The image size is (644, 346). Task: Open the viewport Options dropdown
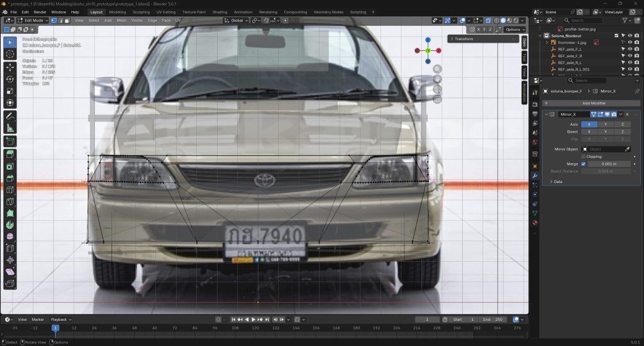pyautogui.click(x=514, y=30)
